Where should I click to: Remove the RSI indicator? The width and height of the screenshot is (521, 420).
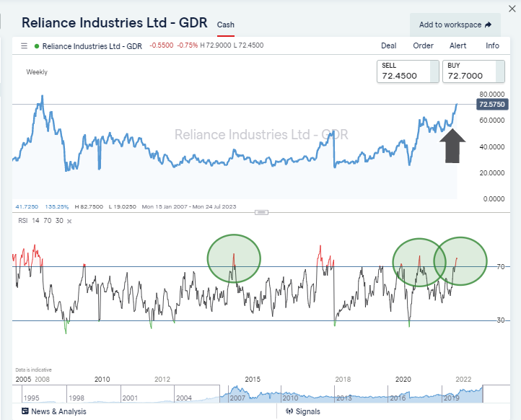coord(69,222)
